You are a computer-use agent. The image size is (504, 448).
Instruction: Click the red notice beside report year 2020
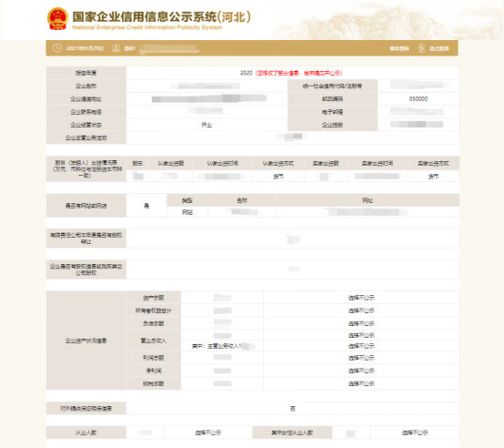[x=298, y=73]
